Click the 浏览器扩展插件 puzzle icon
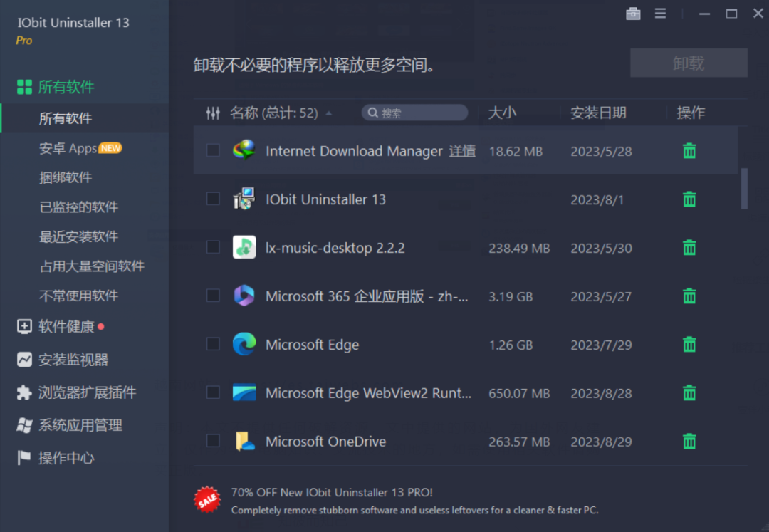Image resolution: width=769 pixels, height=532 pixels. coord(24,392)
